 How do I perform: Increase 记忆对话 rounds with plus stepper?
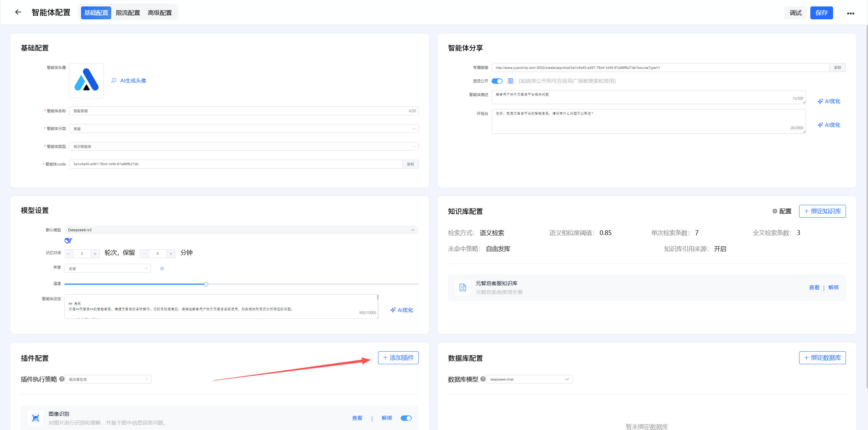(95, 254)
